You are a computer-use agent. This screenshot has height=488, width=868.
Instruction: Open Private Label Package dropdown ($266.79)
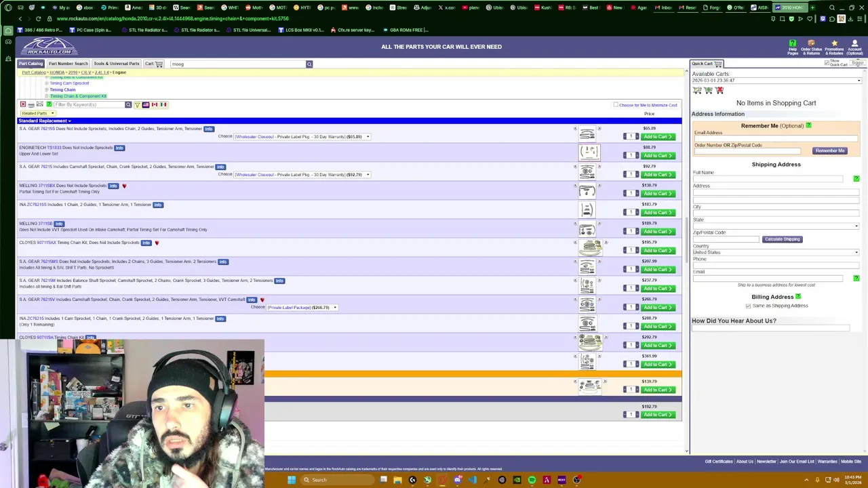[x=302, y=308]
